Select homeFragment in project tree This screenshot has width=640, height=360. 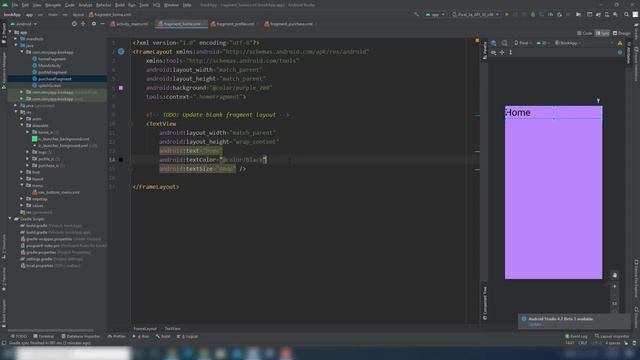pos(52,59)
